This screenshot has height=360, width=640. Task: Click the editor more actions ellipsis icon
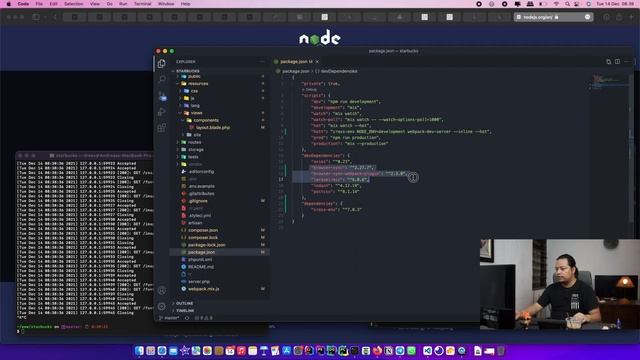click(627, 62)
